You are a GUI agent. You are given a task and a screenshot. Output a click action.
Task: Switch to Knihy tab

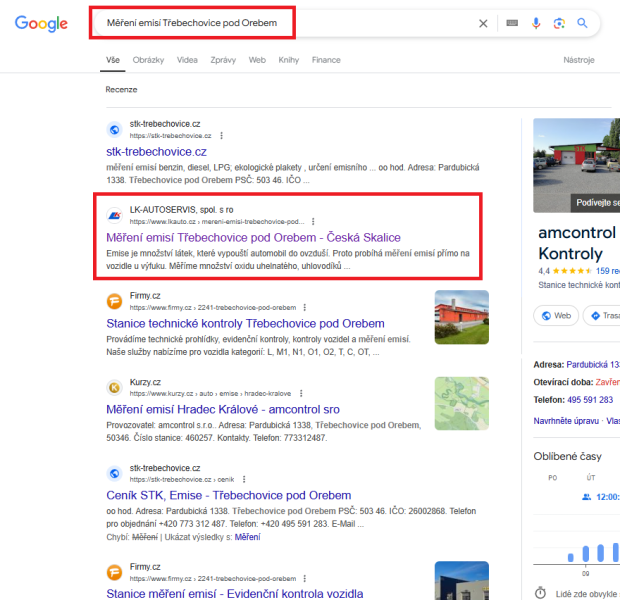click(289, 60)
